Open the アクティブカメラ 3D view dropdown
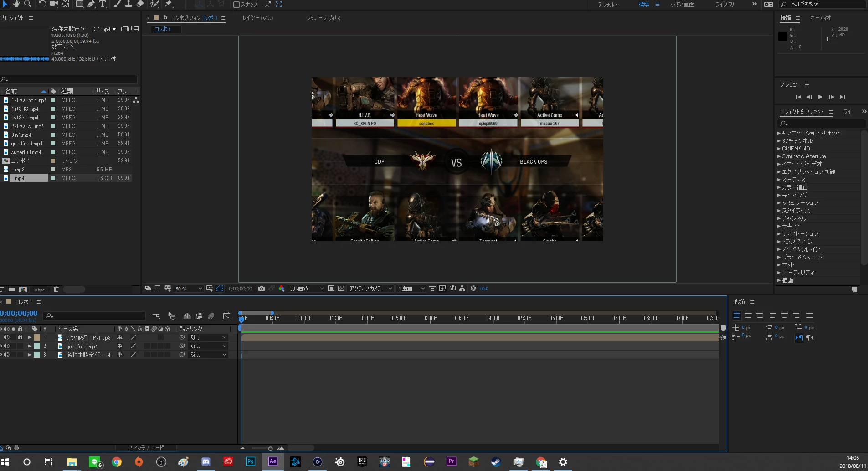This screenshot has height=471, width=868. tap(370, 288)
